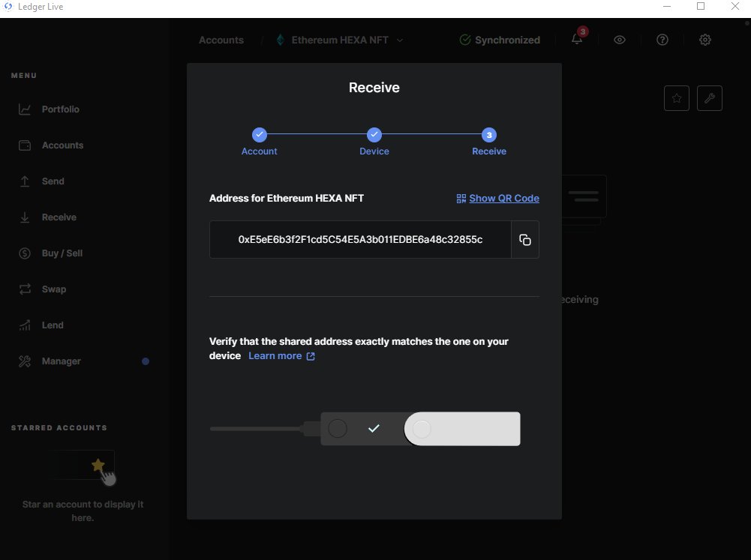The height and width of the screenshot is (560, 751).
Task: Open the help question mark icon
Action: coord(662,40)
